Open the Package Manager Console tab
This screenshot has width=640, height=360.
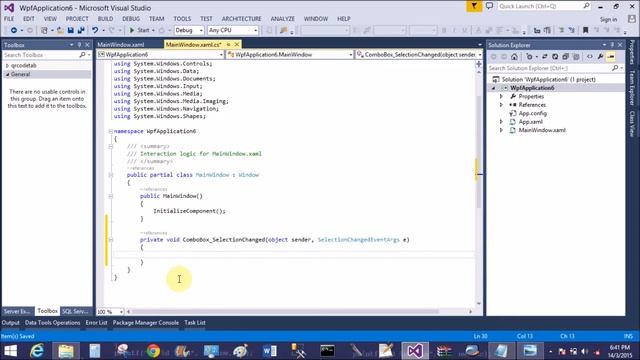pyautogui.click(x=146, y=323)
